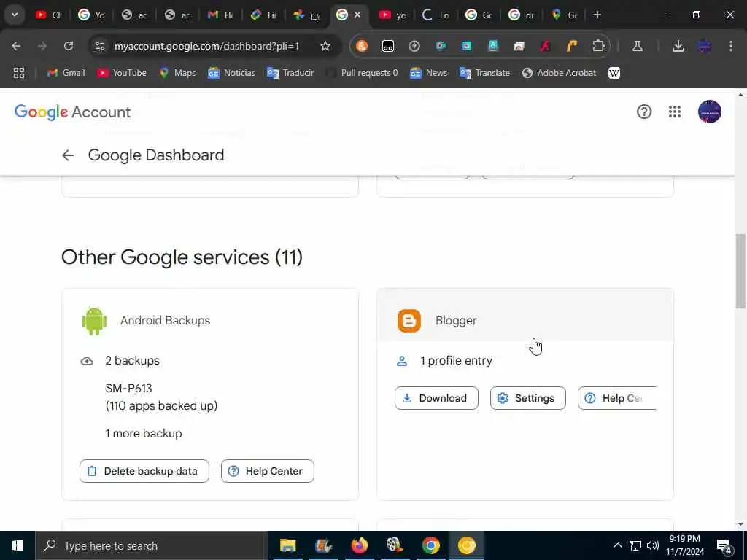Open the Noticias bookmark
747x560 pixels.
click(231, 73)
